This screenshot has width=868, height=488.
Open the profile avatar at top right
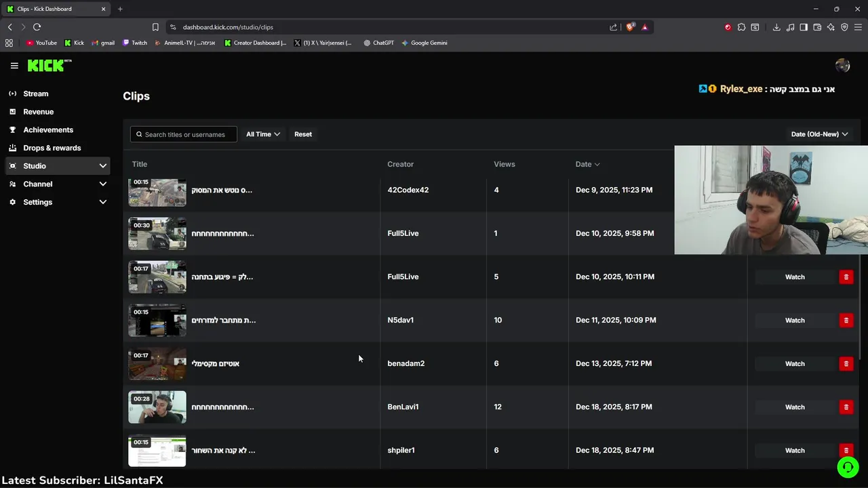point(842,66)
